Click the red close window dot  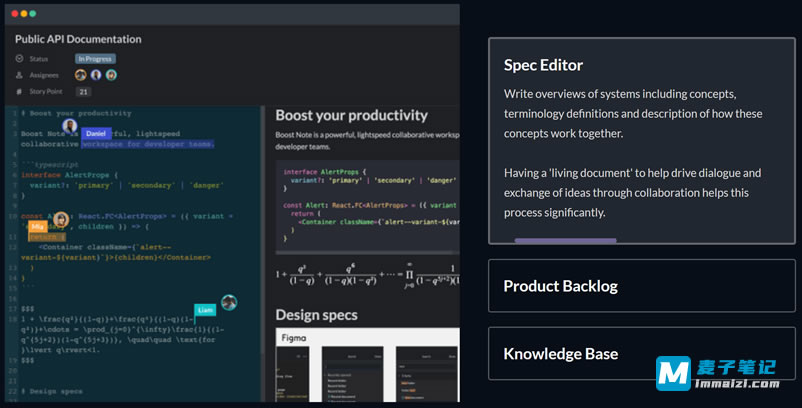(14, 14)
